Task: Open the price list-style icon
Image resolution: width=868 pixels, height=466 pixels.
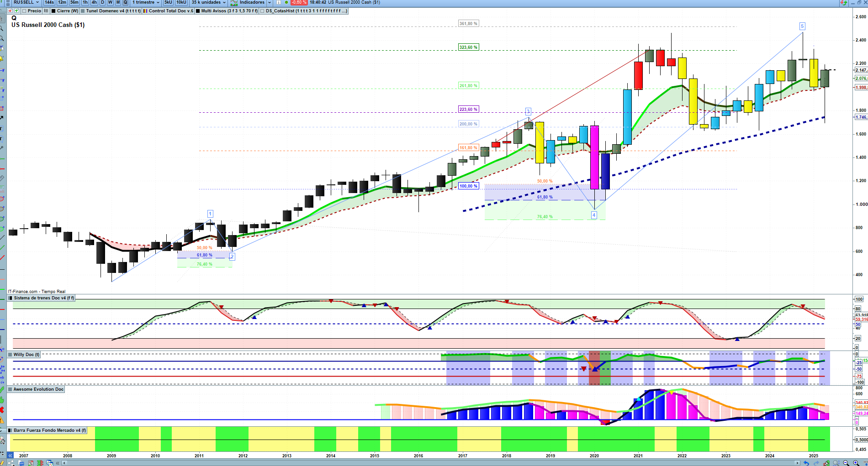Action: (46, 10)
